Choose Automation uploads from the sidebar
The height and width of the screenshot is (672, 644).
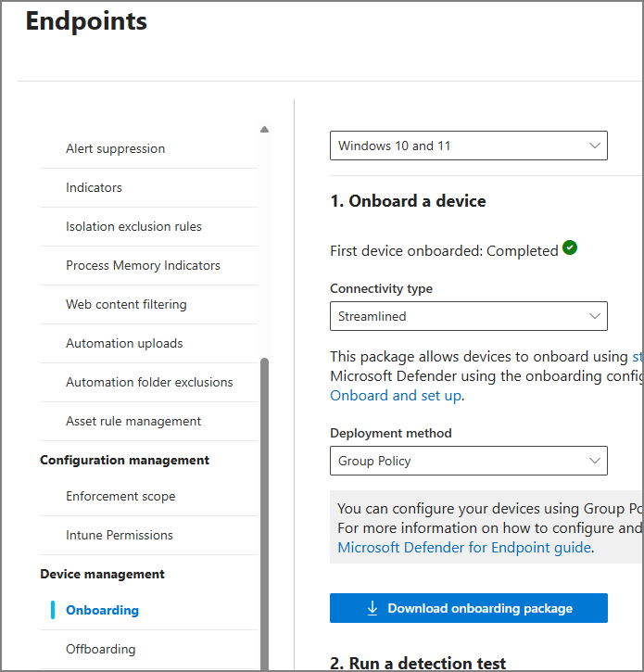pyautogui.click(x=148, y=344)
